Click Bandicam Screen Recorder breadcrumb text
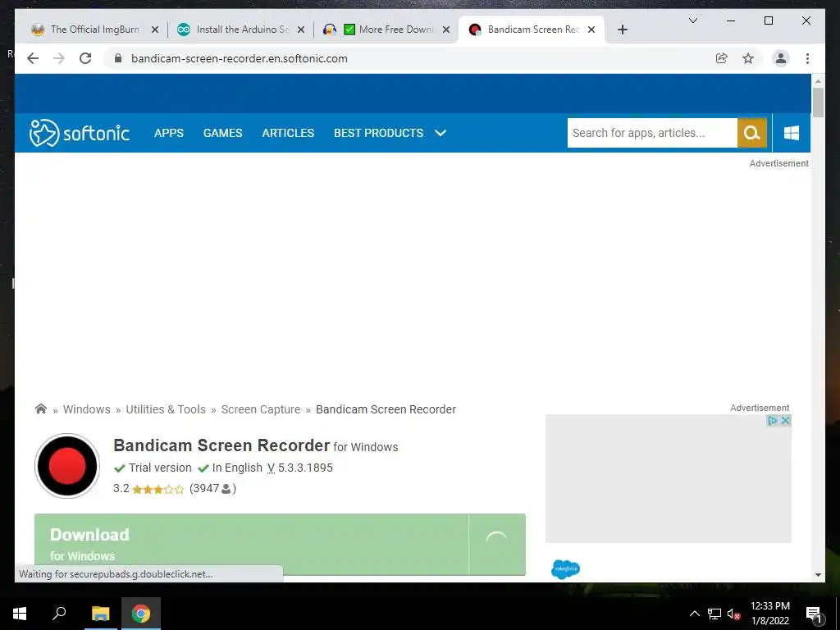 pyautogui.click(x=386, y=409)
